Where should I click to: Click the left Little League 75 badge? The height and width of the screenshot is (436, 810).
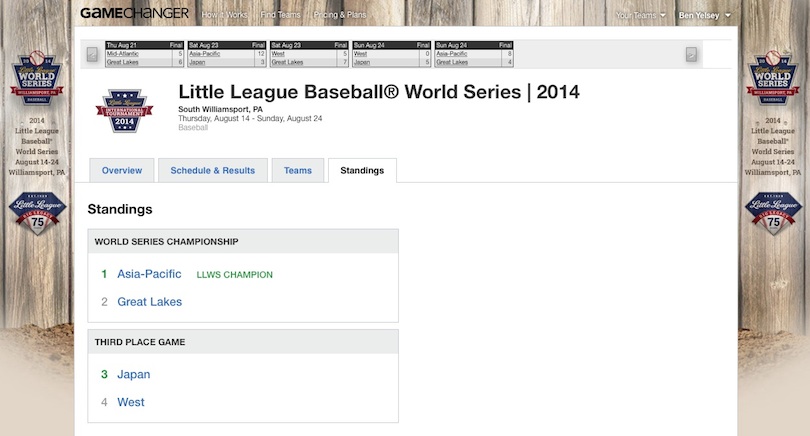point(37,213)
